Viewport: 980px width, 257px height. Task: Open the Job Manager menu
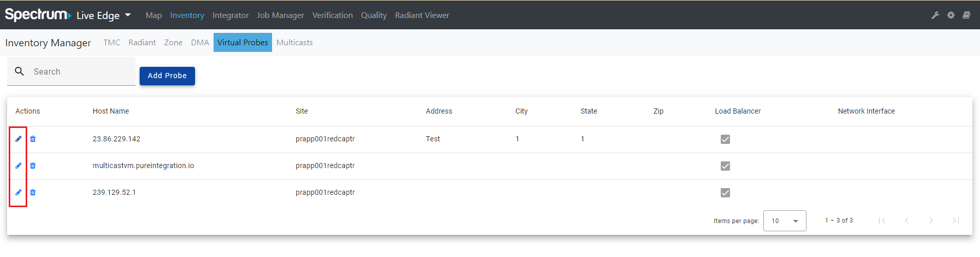coord(280,15)
